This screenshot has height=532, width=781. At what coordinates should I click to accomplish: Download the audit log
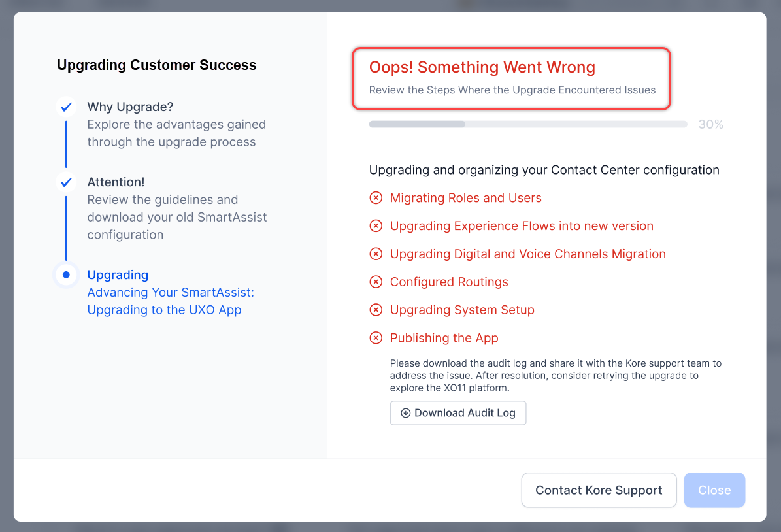[458, 413]
